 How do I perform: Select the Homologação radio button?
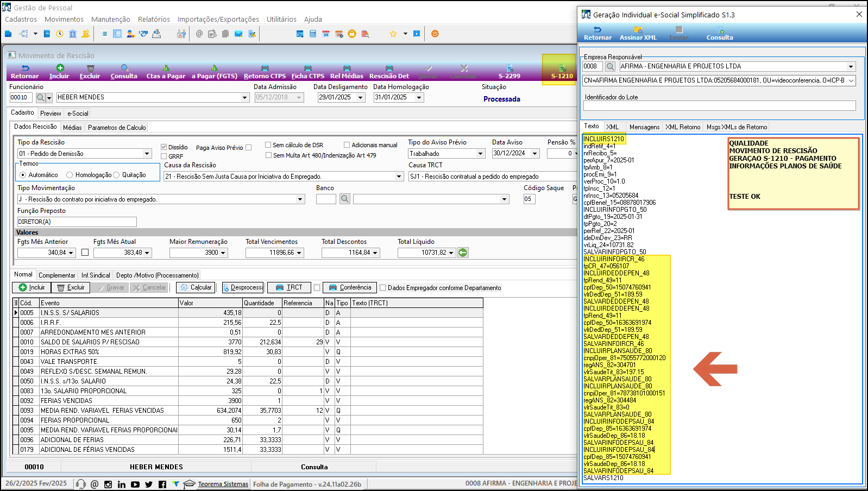(x=70, y=175)
